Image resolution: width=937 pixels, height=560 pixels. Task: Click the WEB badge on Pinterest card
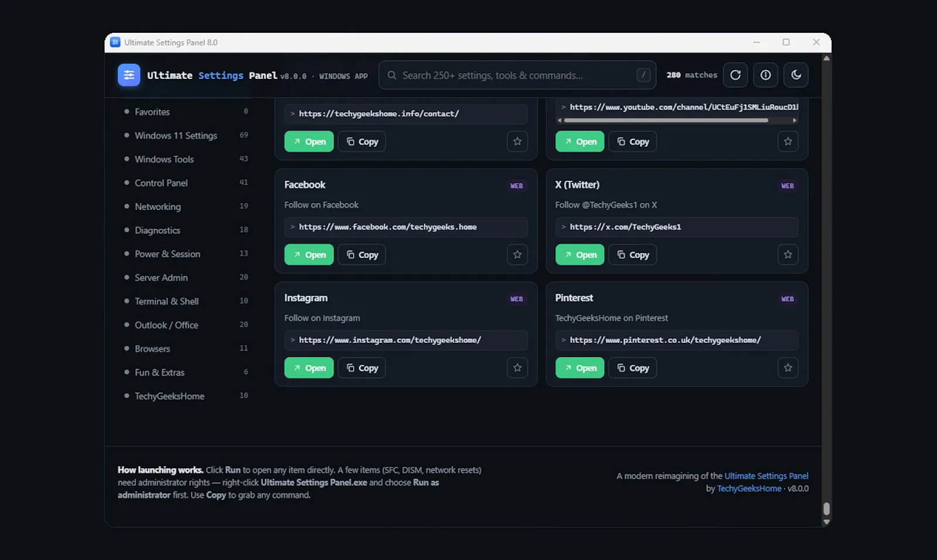[x=788, y=299]
